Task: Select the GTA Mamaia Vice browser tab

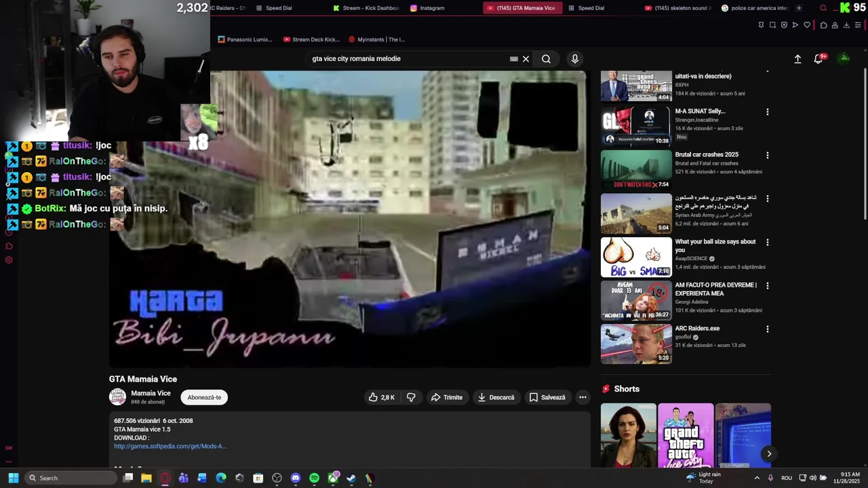Action: pos(522,8)
